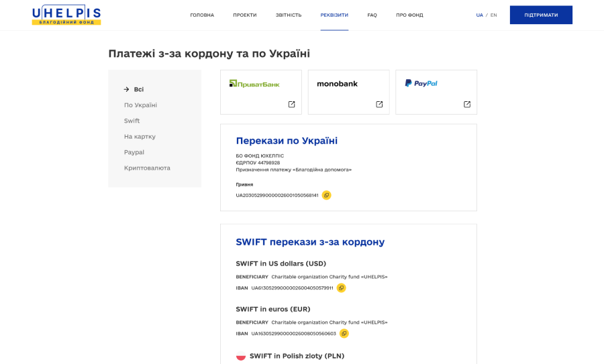This screenshot has height=364, width=604.
Task: Click the Гривня label
Action: (244, 185)
